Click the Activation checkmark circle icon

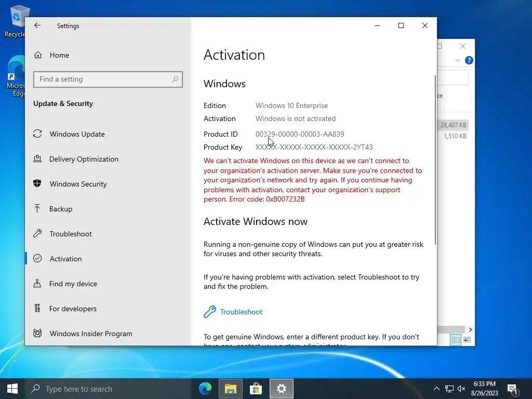(37, 259)
